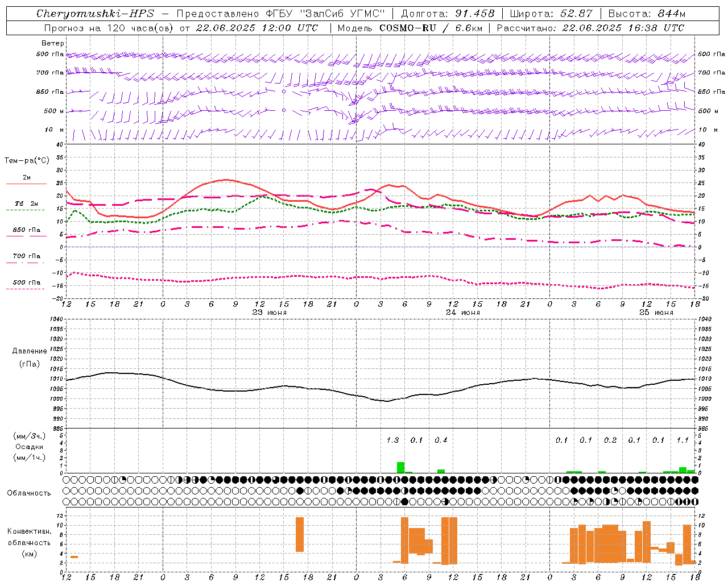This screenshot has height=582, width=728.
Task: Click the small orange convective bar near chart start
Action: click(74, 556)
